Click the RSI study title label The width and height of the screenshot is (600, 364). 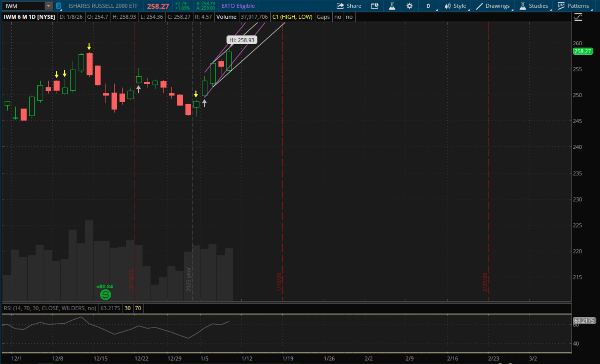coord(50,308)
